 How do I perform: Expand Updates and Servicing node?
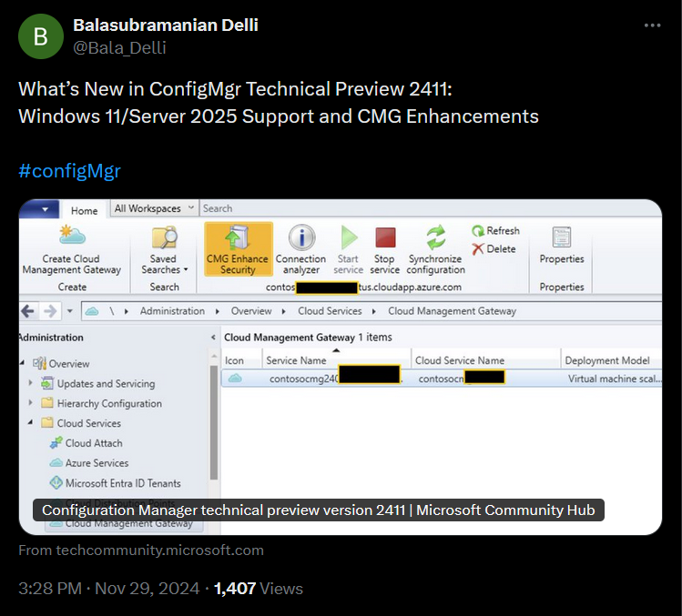pos(30,383)
